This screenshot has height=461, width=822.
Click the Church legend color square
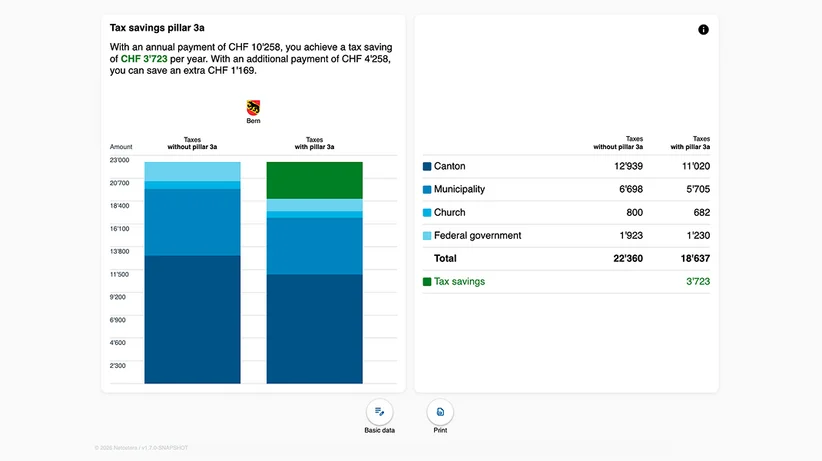427,212
